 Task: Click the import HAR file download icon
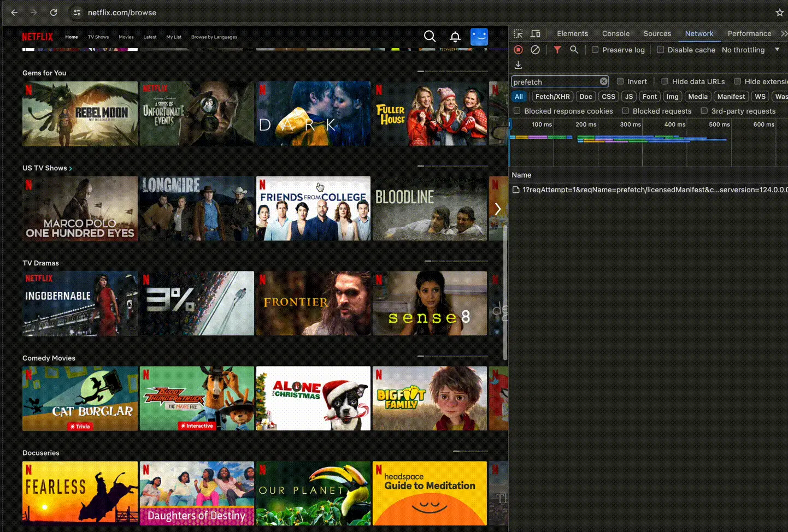tap(518, 65)
